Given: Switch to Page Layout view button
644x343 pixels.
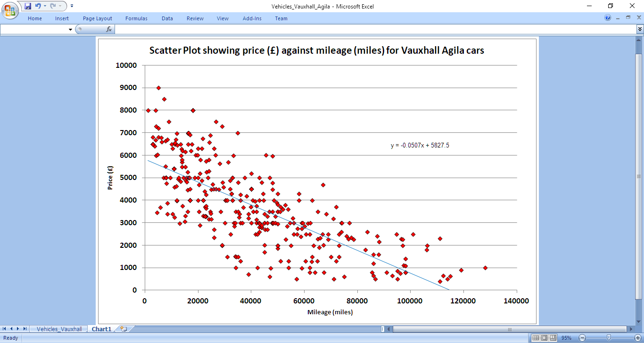Looking at the screenshot, I should [544, 338].
